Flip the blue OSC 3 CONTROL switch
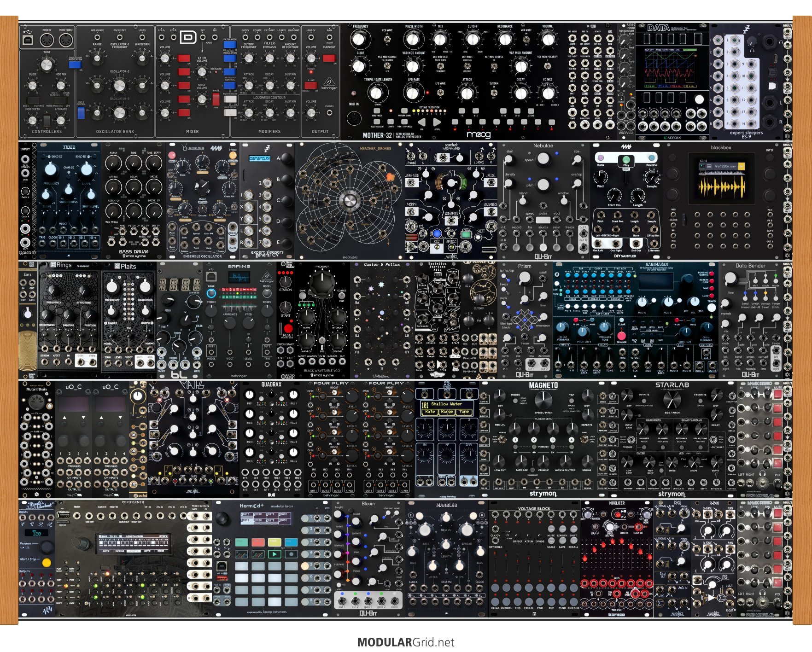 tap(81, 113)
